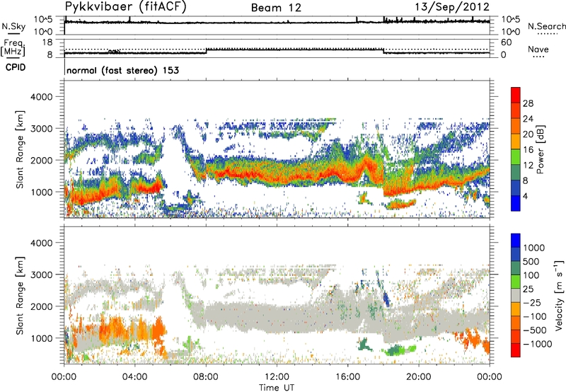Click the '08:00' time axis label
Viewport: 566px width, 392px height.
pos(206,377)
